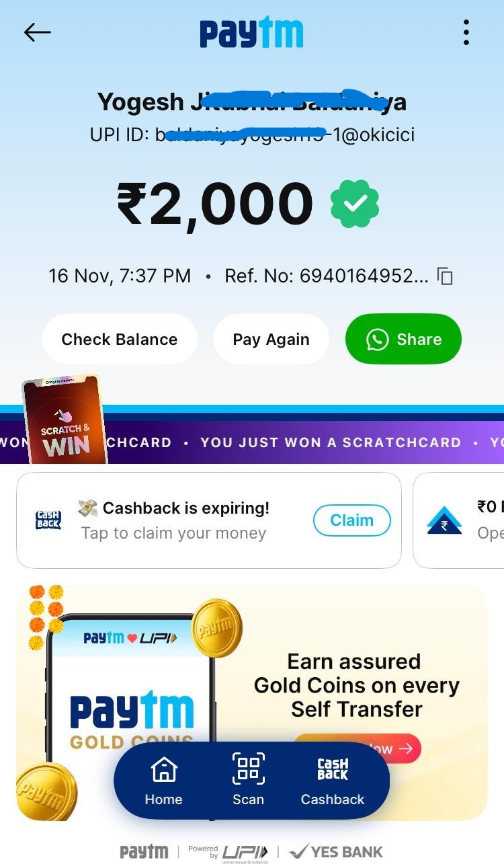
Task: Open the three-dot overflow menu
Action: (x=466, y=32)
